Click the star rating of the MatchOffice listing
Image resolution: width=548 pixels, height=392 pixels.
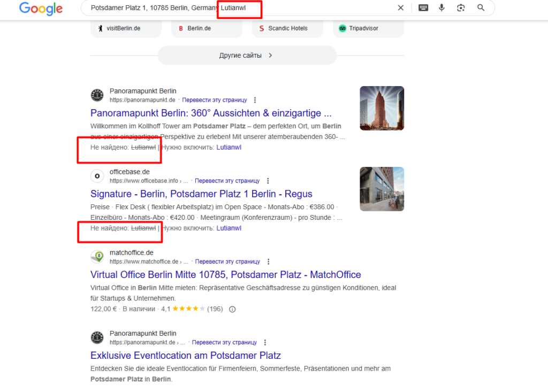tap(188, 309)
